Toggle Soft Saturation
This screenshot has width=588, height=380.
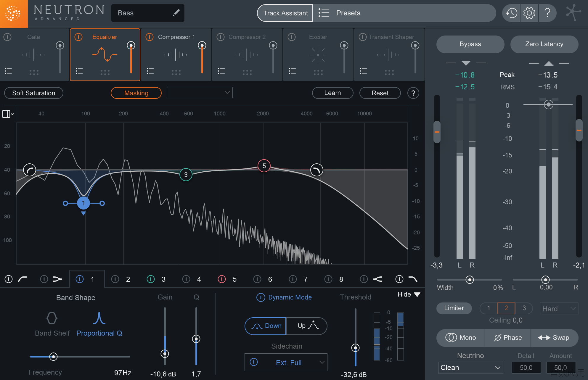pyautogui.click(x=34, y=93)
